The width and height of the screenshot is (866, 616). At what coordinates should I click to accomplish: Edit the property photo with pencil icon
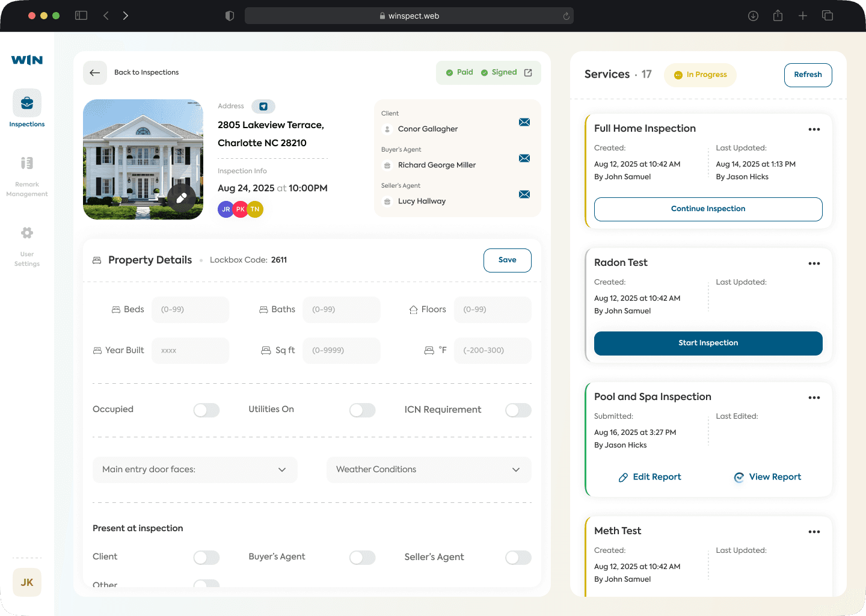[182, 197]
